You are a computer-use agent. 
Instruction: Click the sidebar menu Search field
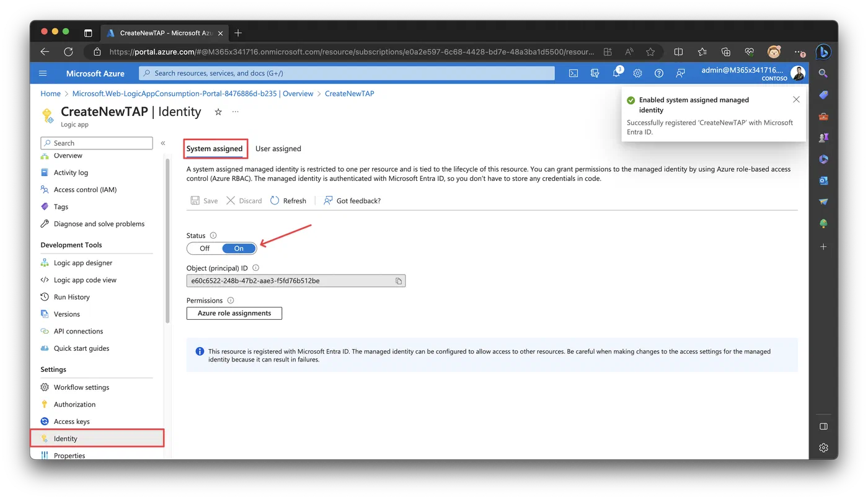(97, 143)
